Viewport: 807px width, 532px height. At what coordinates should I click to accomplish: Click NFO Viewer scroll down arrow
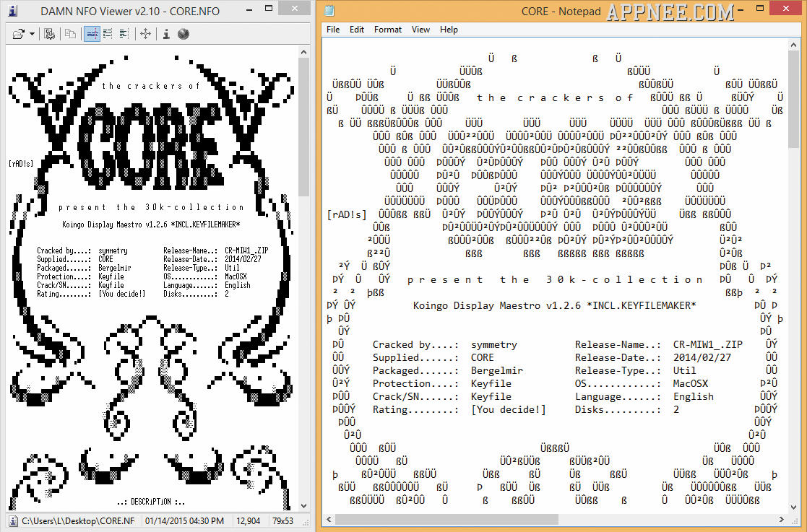coord(303,505)
